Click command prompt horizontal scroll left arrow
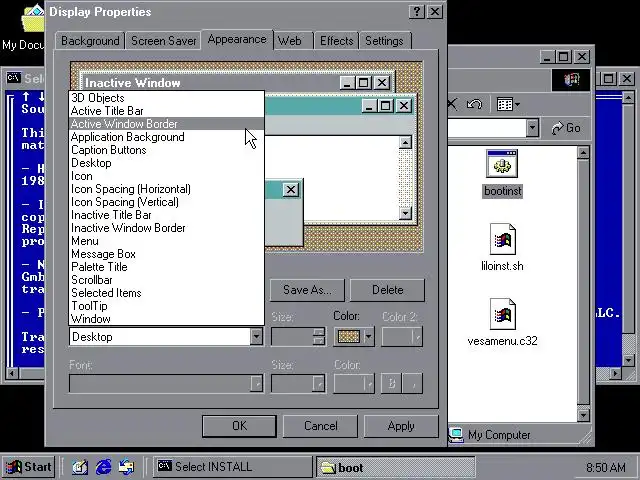 (x=12, y=373)
